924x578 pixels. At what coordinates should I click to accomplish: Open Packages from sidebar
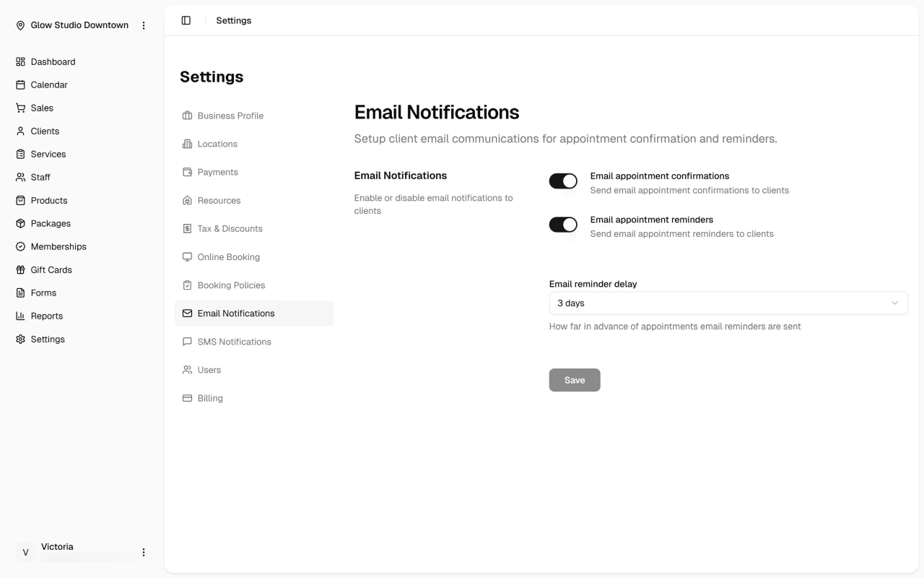[x=82, y=223]
